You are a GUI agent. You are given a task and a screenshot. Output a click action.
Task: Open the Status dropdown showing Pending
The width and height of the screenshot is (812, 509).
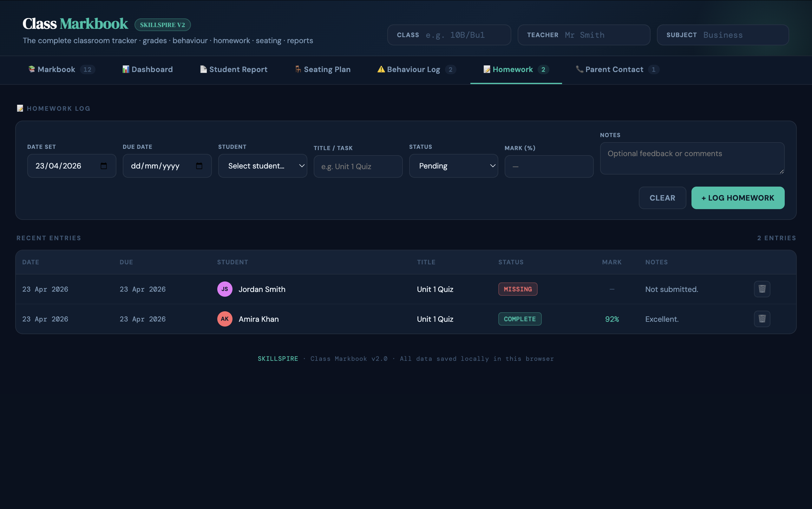pyautogui.click(x=453, y=166)
